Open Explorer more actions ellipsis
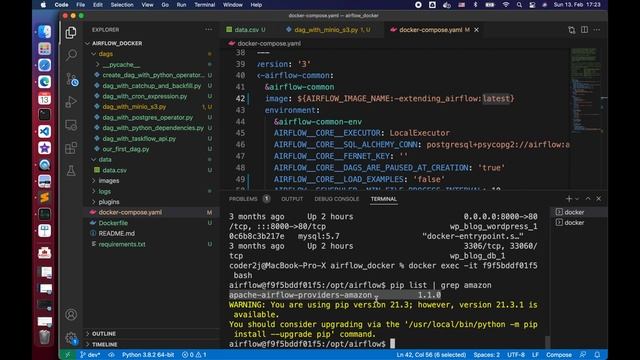Image resolution: width=640 pixels, height=360 pixels. click(x=209, y=29)
